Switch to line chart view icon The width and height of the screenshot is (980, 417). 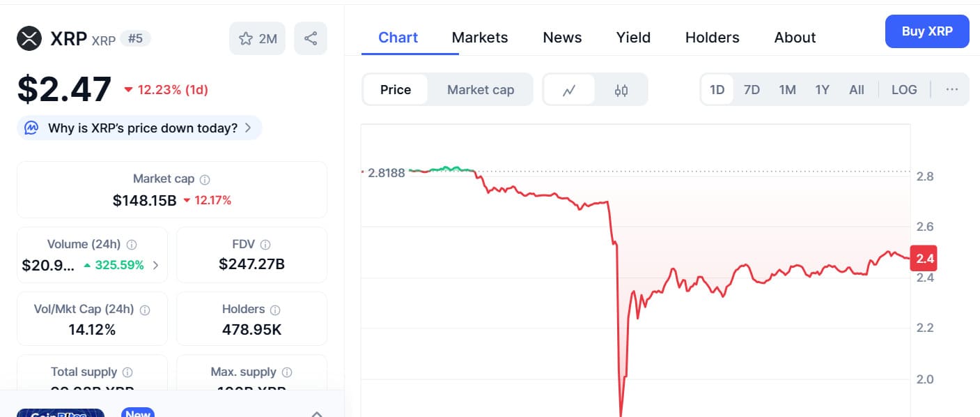[x=569, y=90]
